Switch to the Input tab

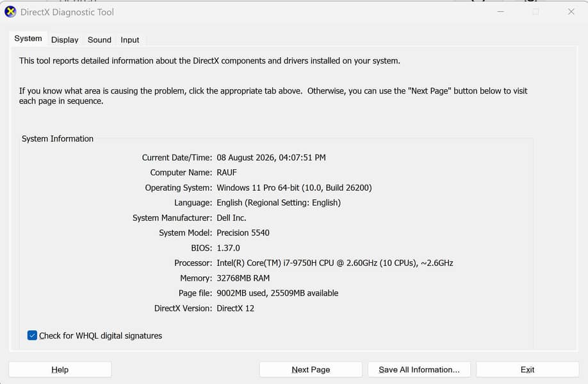[130, 40]
